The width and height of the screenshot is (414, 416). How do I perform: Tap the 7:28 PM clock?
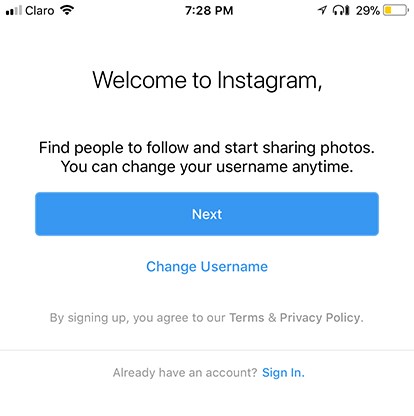(209, 11)
